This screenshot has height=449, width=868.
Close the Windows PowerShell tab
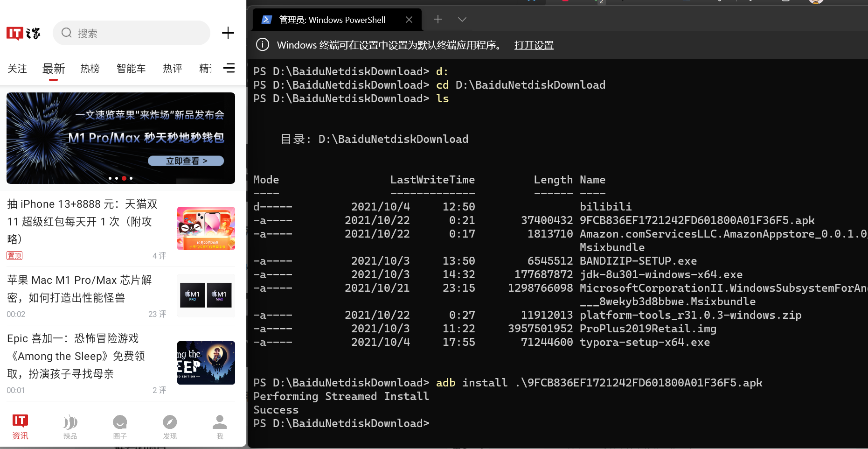pyautogui.click(x=409, y=20)
